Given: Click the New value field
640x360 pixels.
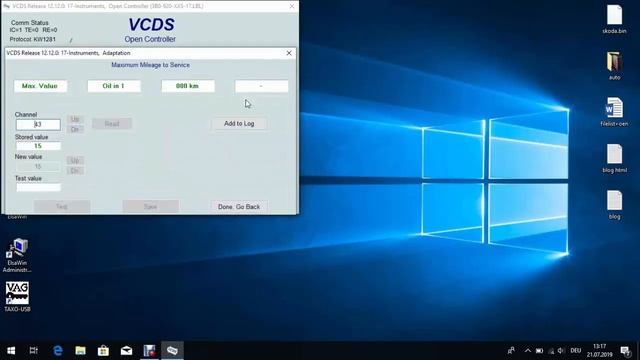Looking at the screenshot, I should [38, 167].
